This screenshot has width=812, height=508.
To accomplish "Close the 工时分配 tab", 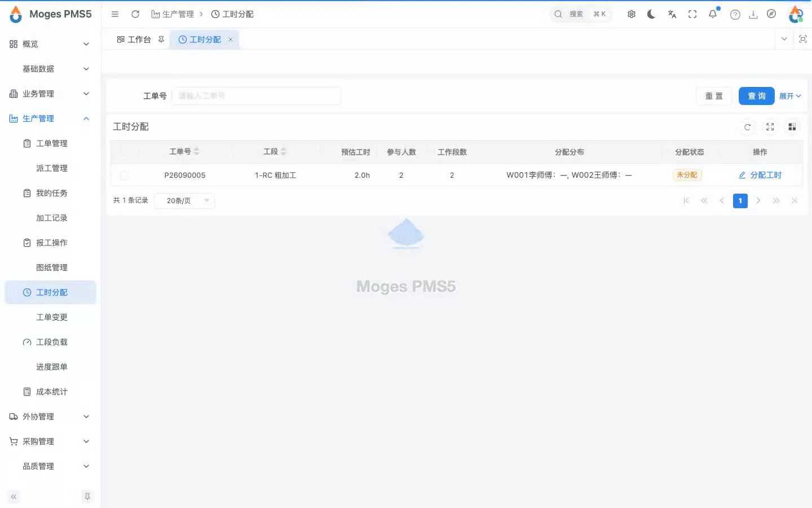I will (x=231, y=40).
